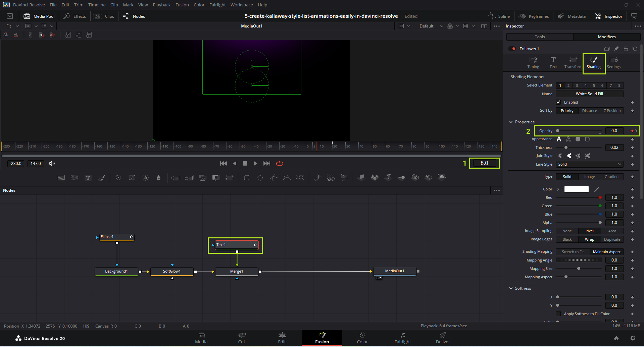Select the Merge1 node
Viewport: 644px width, 347px height.
(237, 271)
